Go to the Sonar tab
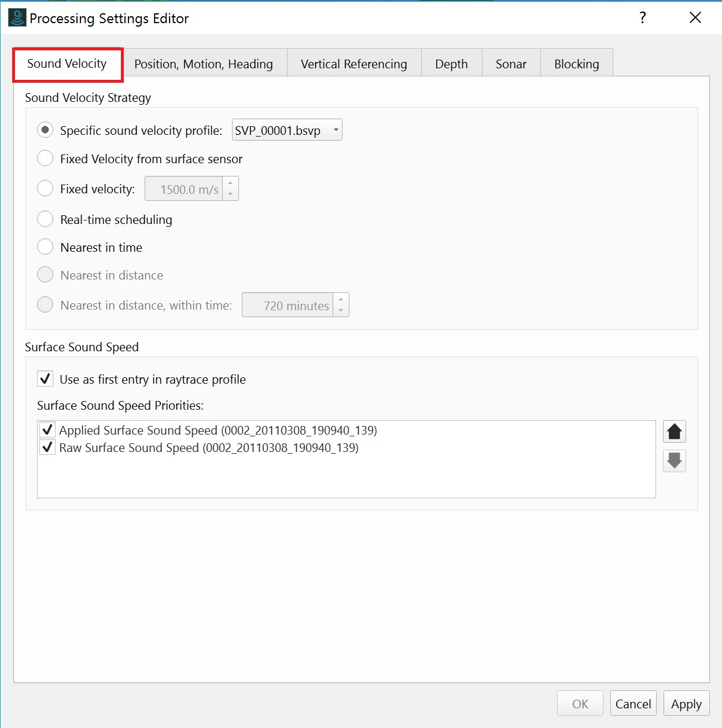Screen dimensions: 722x728 pyautogui.click(x=511, y=64)
